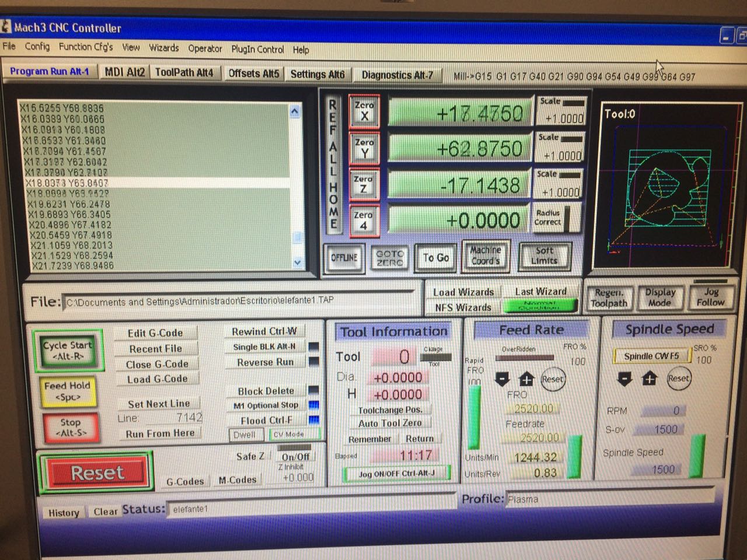Toggle Spindle CW F5

(651, 356)
